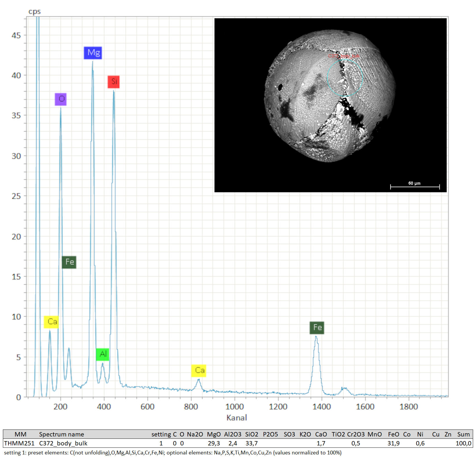Screen dimensions: 476x464
Task: Click the red C372_body_bulk annotation in the image
Action: pyautogui.click(x=344, y=56)
